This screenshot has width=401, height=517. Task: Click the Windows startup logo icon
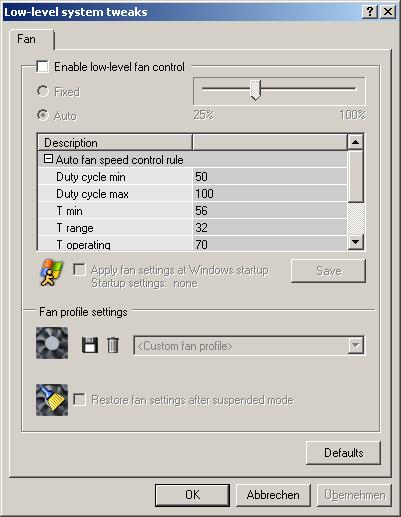tap(51, 273)
